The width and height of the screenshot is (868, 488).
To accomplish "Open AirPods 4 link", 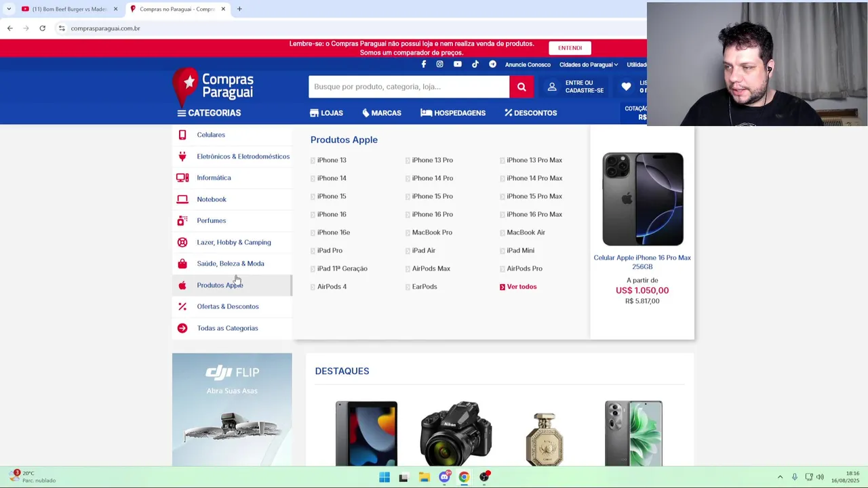I will 332,287.
